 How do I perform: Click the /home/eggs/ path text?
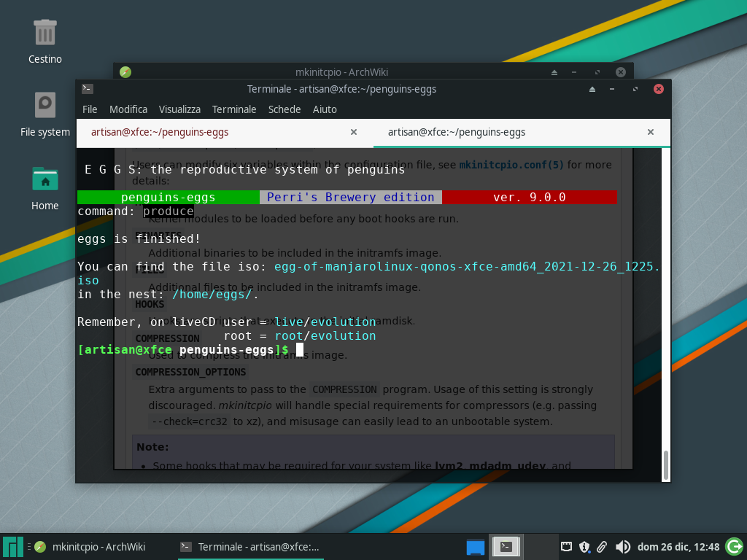pos(212,295)
